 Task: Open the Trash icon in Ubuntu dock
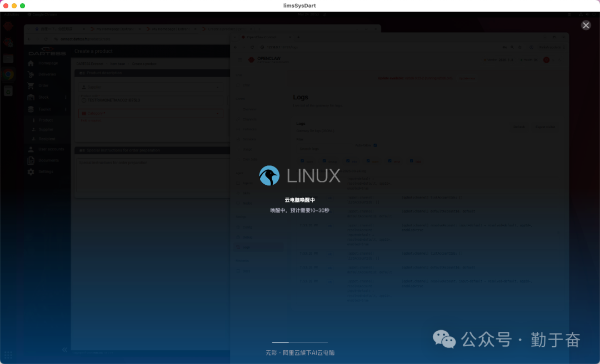pos(8,91)
